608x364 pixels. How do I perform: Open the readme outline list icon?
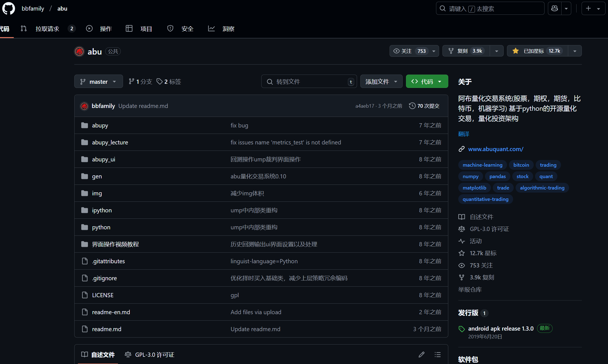(437, 354)
